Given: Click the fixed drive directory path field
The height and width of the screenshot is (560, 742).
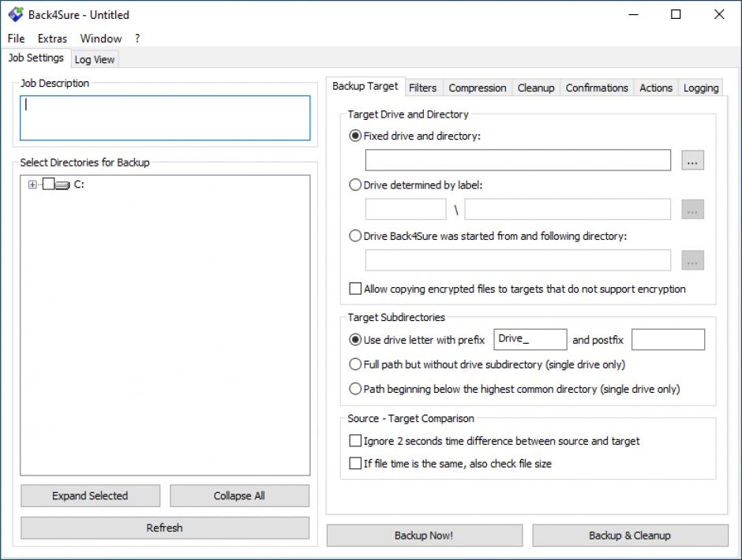Looking at the screenshot, I should pos(518,160).
